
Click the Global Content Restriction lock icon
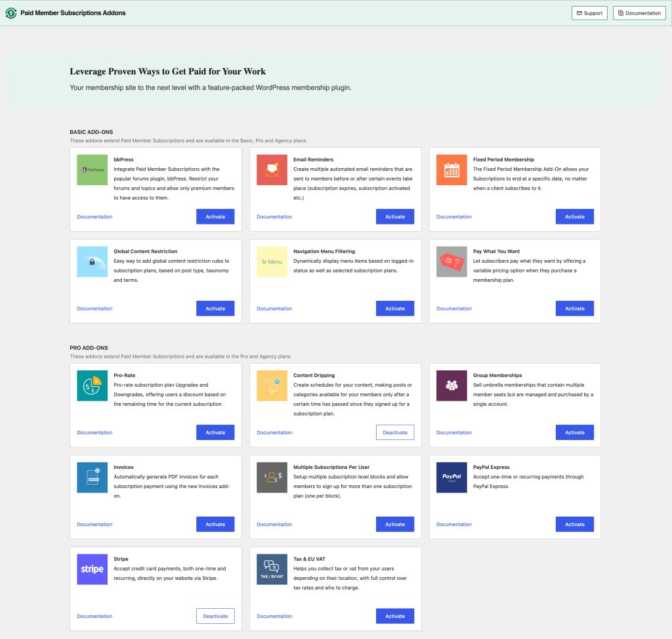coord(92,261)
